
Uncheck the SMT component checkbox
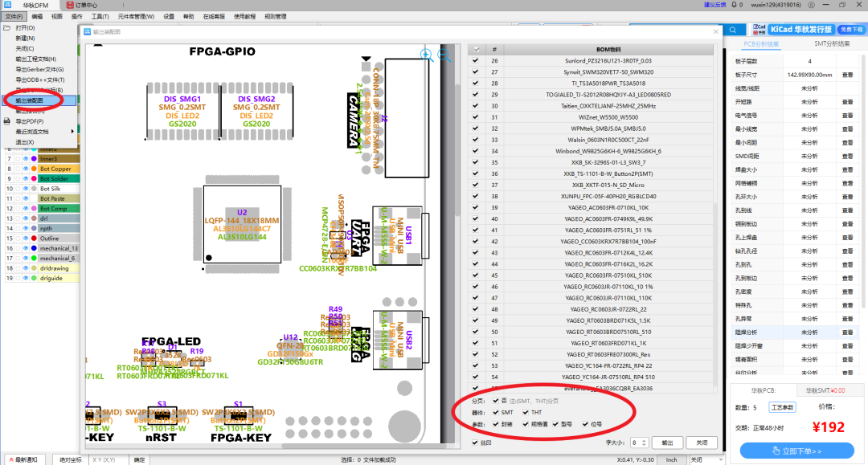495,413
